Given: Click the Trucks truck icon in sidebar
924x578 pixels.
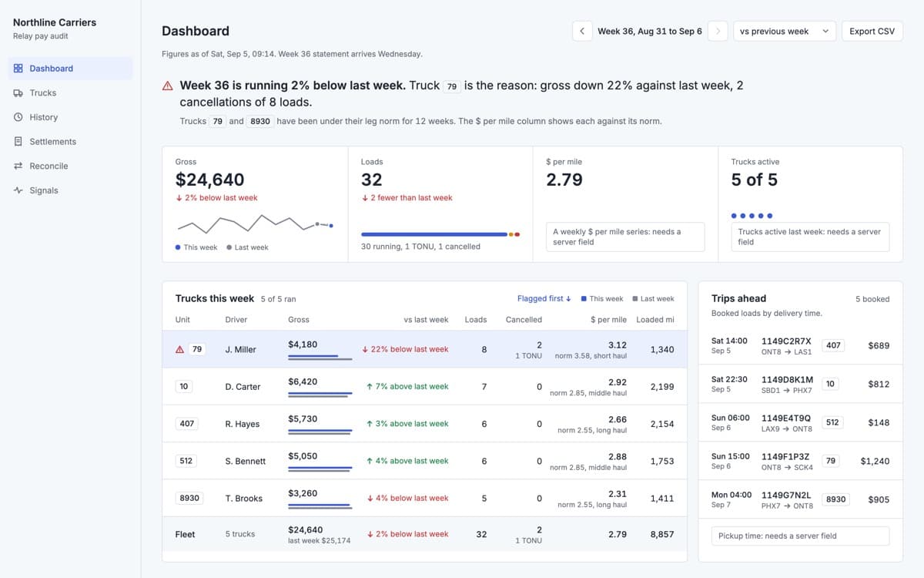Looking at the screenshot, I should click(x=18, y=93).
